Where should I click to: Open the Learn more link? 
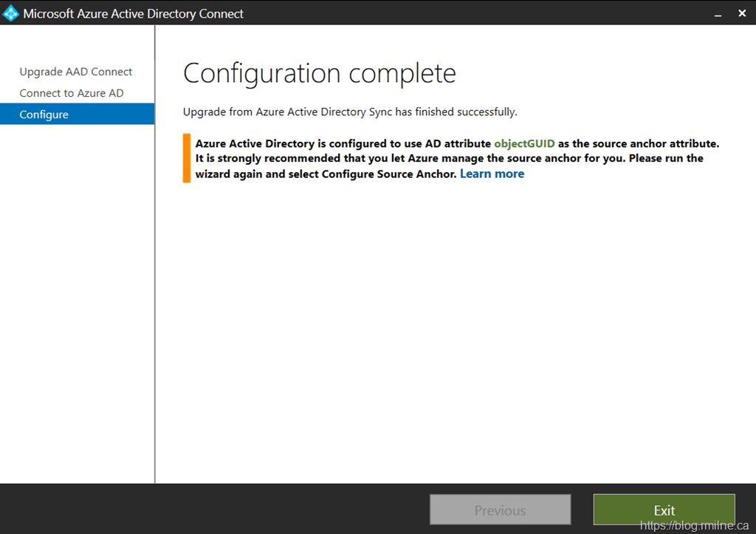pos(492,174)
